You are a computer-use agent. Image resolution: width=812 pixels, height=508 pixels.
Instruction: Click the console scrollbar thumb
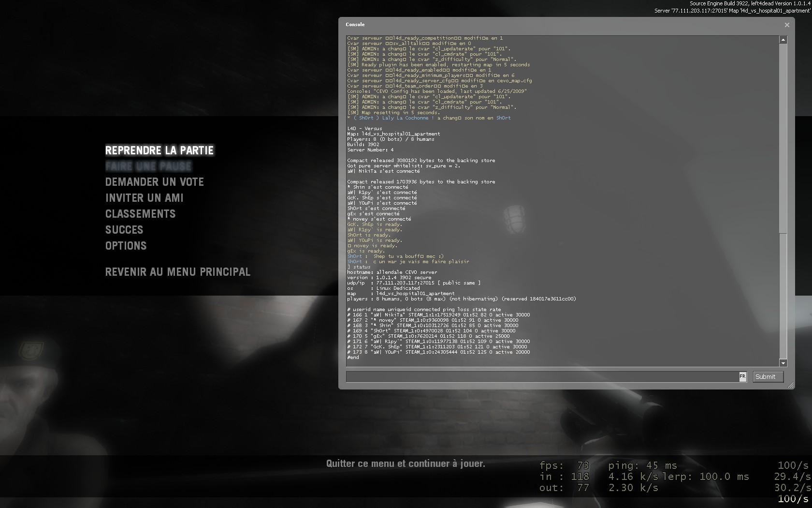[x=783, y=295]
